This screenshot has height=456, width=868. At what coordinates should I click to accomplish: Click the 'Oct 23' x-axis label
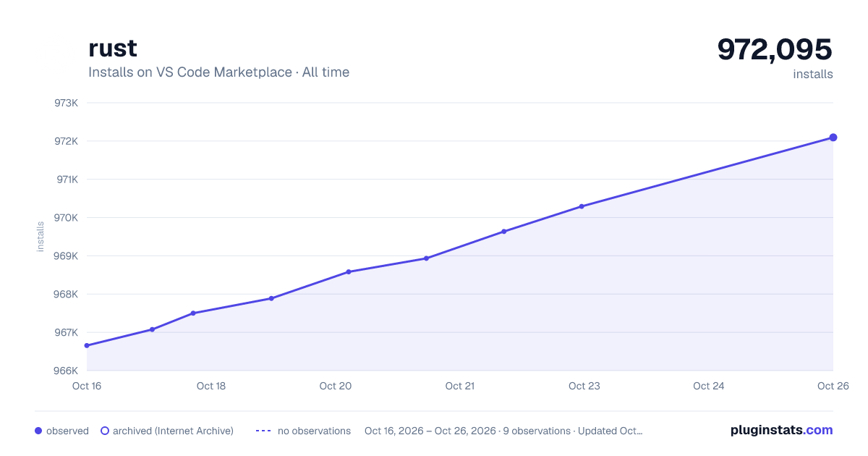(584, 386)
